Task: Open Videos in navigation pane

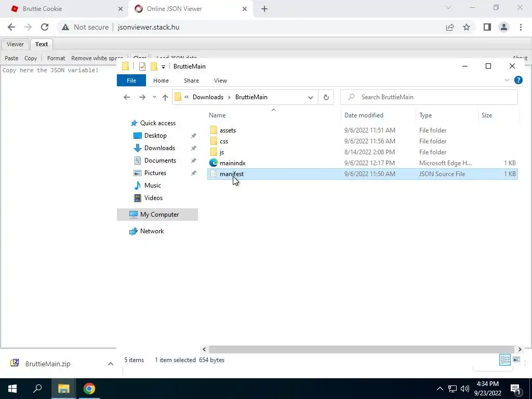Action: tap(153, 198)
